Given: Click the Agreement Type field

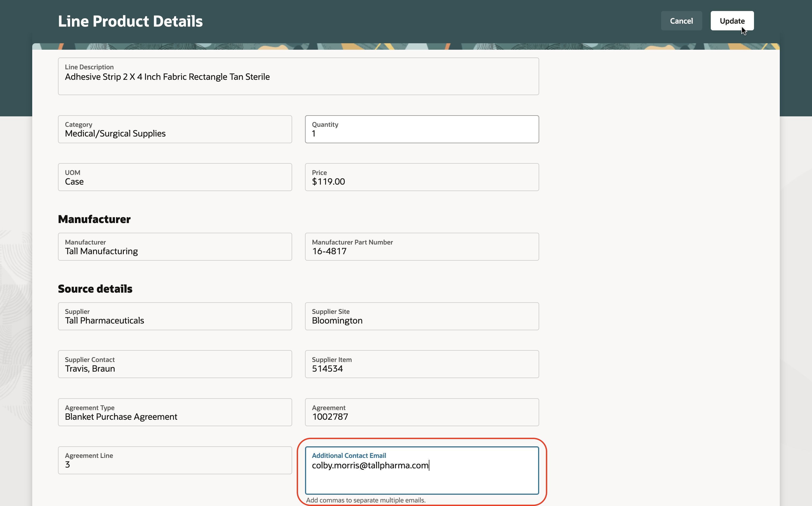Looking at the screenshot, I should click(x=175, y=412).
